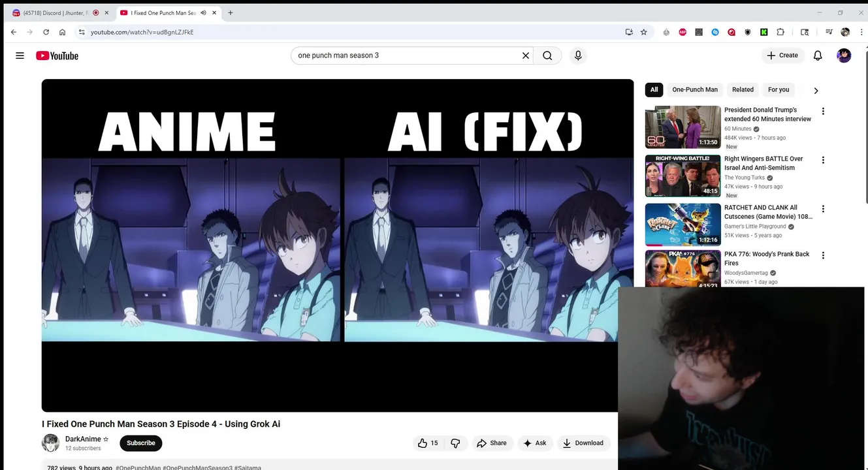The width and height of the screenshot is (868, 470).
Task: View site information for youtube.com
Action: 82,32
